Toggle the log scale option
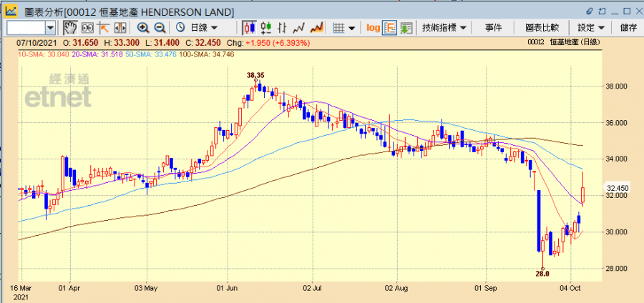 tap(373, 27)
